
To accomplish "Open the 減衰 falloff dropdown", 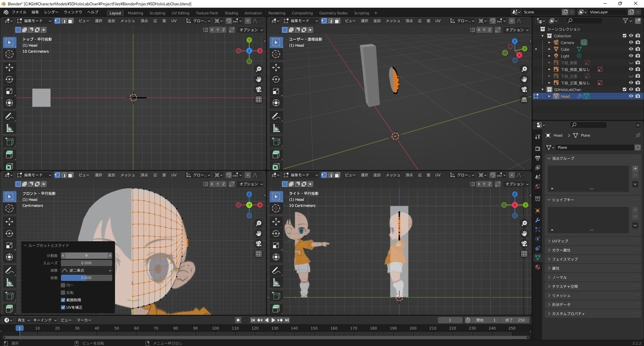I will click(86, 270).
